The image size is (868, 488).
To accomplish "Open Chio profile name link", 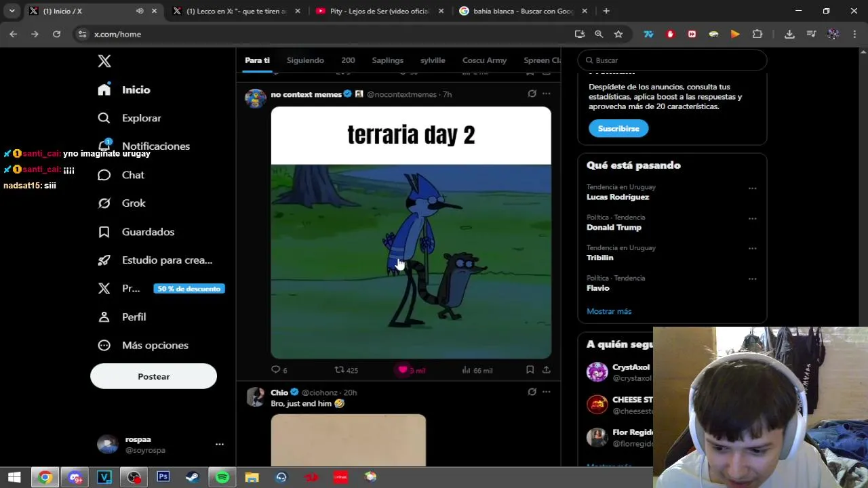I will click(279, 392).
